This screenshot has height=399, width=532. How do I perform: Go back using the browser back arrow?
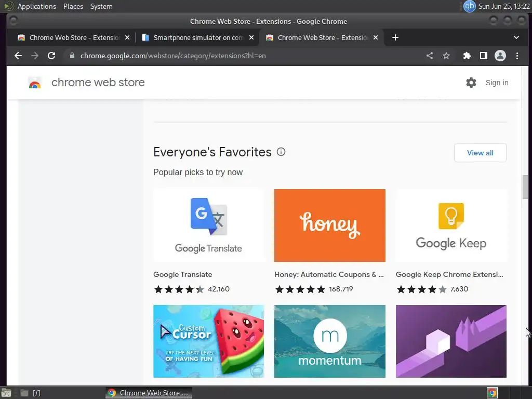tap(18, 56)
